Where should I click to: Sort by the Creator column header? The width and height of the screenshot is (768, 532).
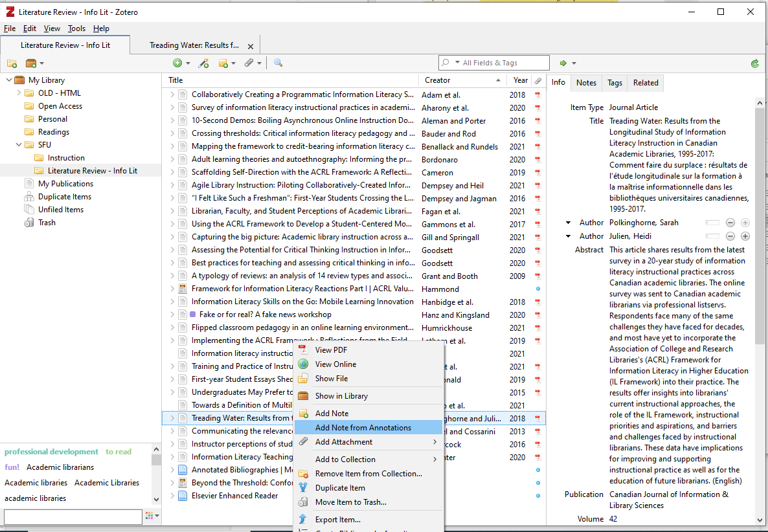click(462, 80)
